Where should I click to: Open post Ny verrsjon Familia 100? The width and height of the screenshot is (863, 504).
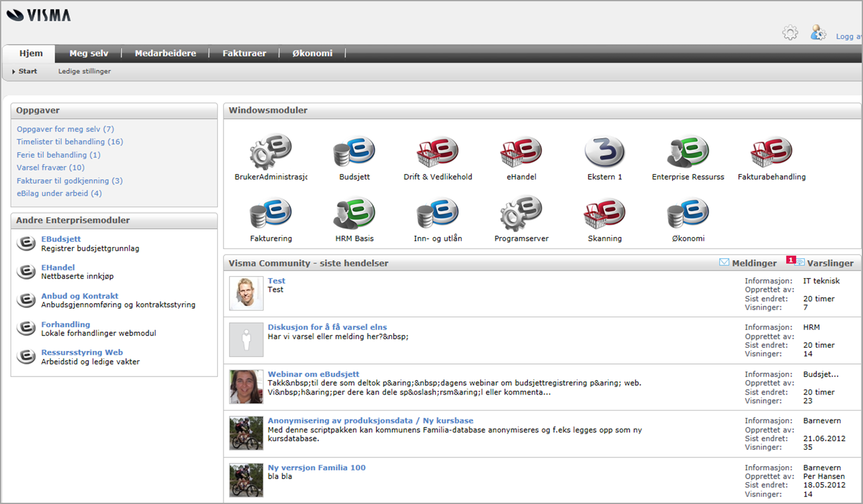317,467
